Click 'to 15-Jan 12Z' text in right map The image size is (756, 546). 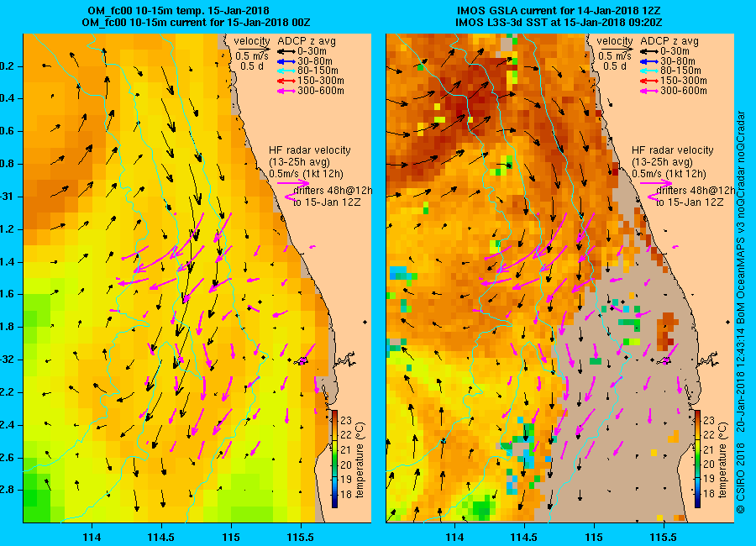pyautogui.click(x=690, y=202)
